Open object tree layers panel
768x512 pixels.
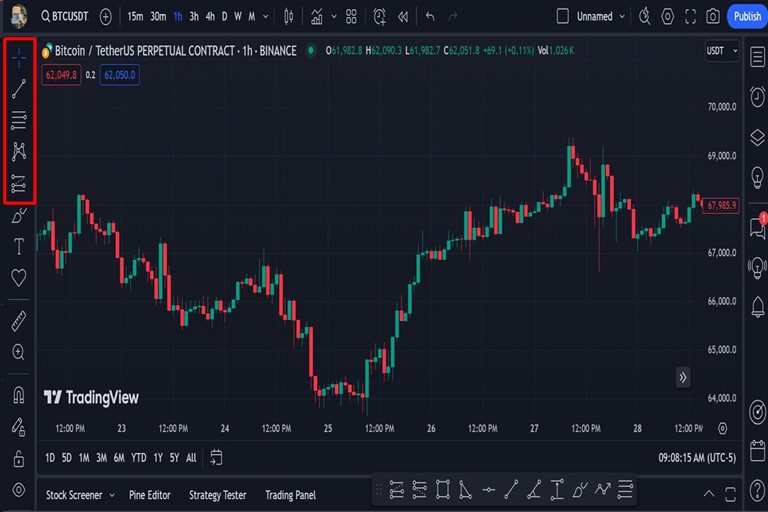pos(757,137)
